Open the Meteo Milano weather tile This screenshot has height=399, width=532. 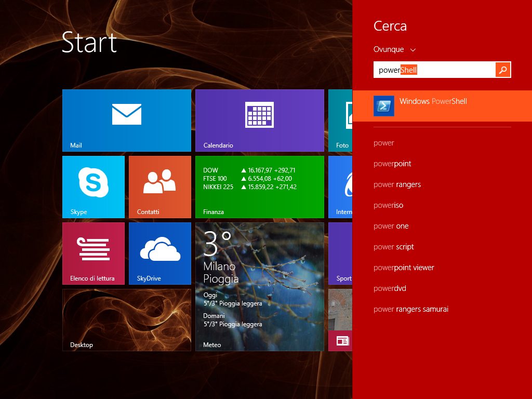point(259,286)
